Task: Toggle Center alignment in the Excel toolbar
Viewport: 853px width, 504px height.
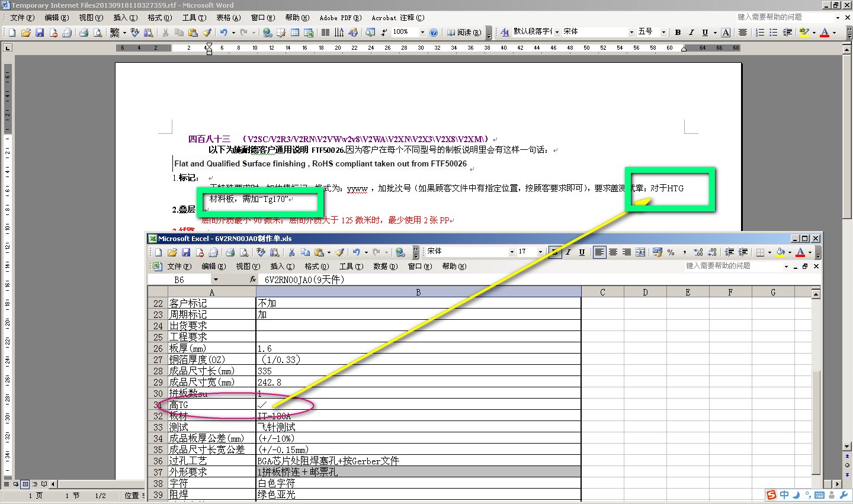Action: point(613,252)
